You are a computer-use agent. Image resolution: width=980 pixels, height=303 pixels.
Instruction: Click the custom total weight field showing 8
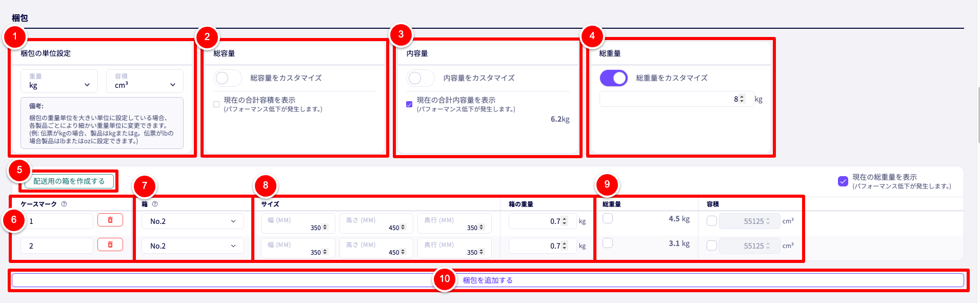coord(677,99)
